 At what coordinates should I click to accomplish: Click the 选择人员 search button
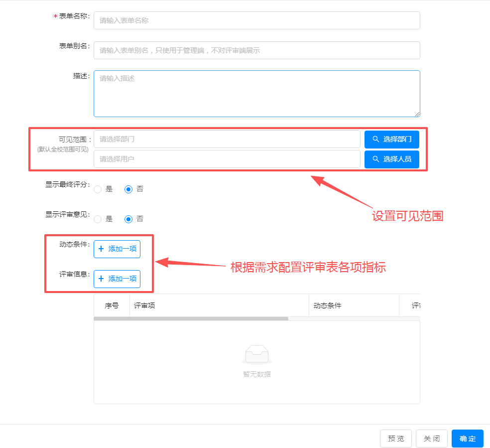(x=391, y=159)
